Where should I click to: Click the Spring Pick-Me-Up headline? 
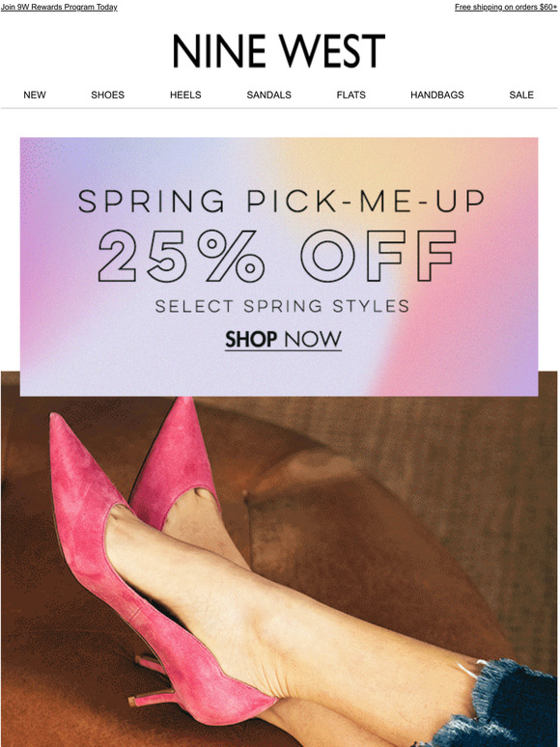coord(281,201)
